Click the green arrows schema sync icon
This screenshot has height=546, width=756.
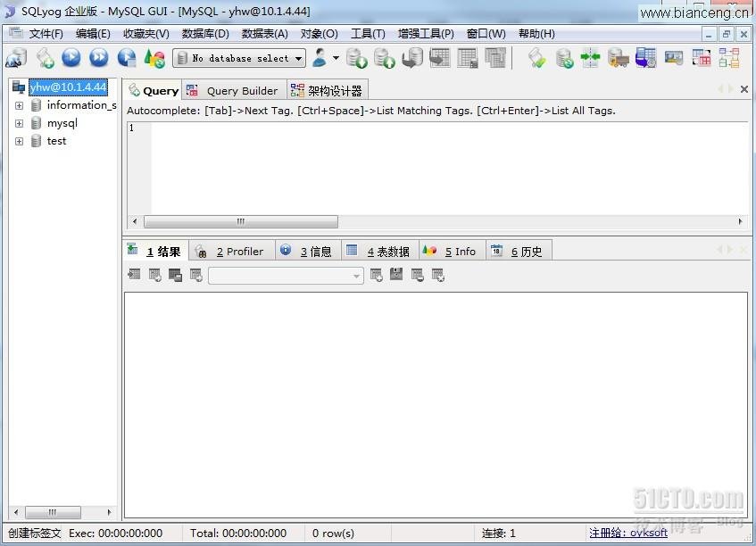[591, 58]
